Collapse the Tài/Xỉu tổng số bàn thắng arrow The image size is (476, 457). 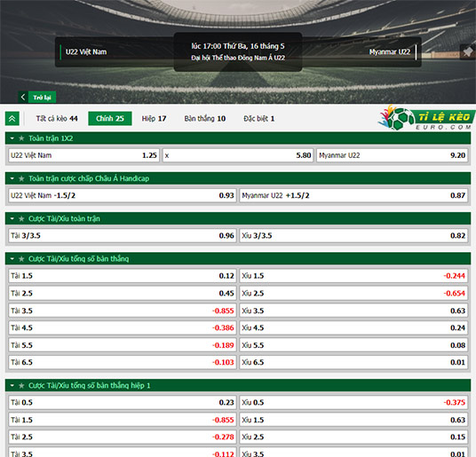click(x=12, y=259)
